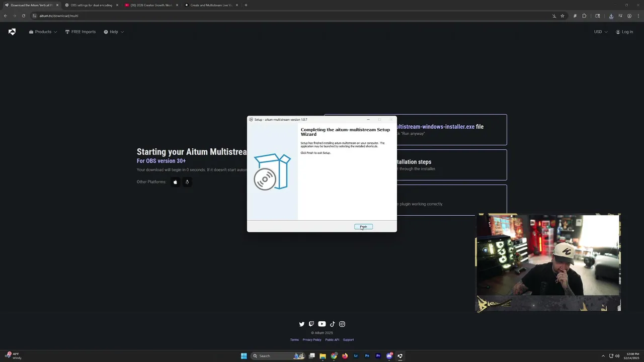644x362 pixels.
Task: Open the FREE Imports page
Action: 80,32
